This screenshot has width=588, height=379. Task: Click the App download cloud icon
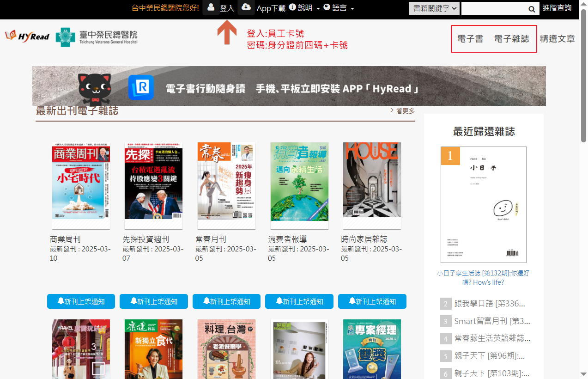tap(246, 7)
